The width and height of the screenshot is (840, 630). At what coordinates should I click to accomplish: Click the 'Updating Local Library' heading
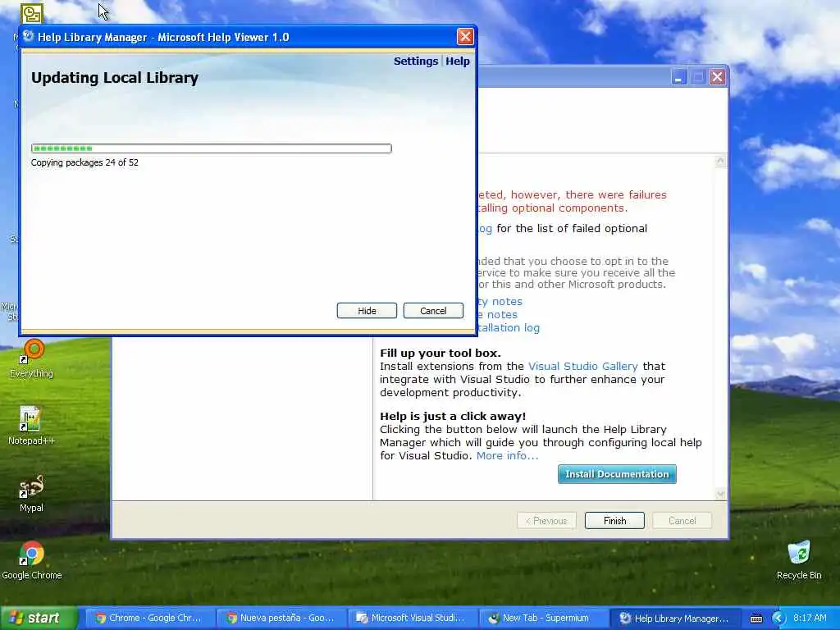click(115, 78)
